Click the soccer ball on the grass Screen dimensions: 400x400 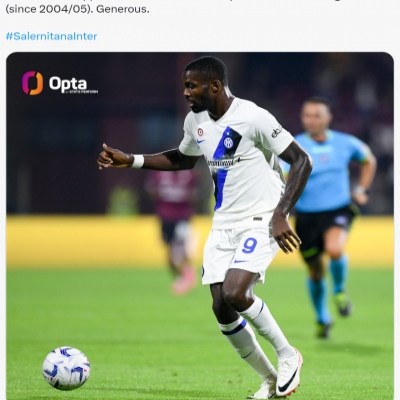click(66, 368)
